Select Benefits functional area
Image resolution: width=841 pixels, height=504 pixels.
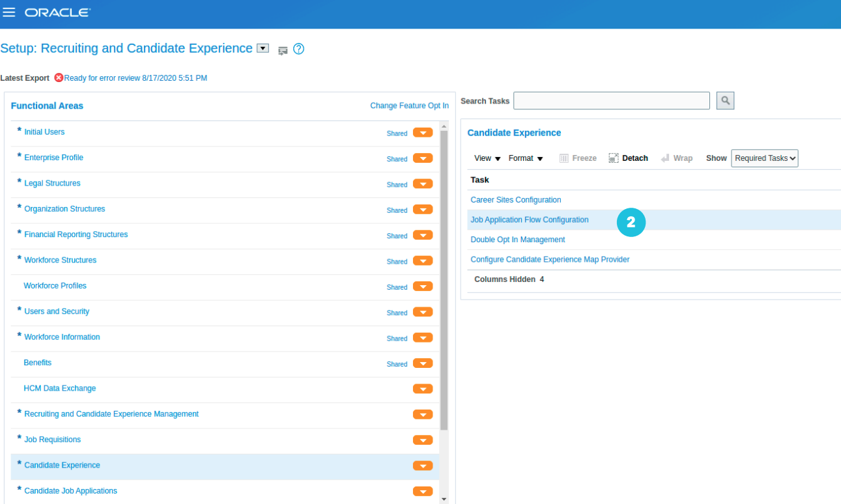37,363
